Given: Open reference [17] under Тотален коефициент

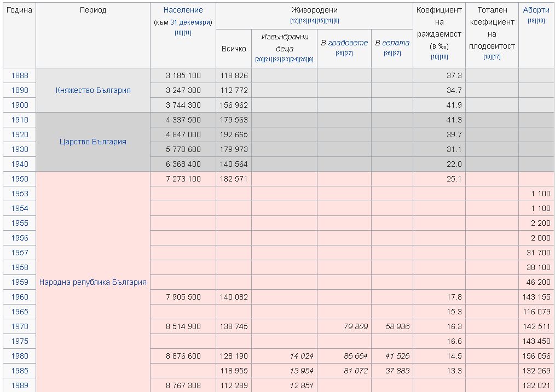Looking at the screenshot, I should click(x=496, y=57).
